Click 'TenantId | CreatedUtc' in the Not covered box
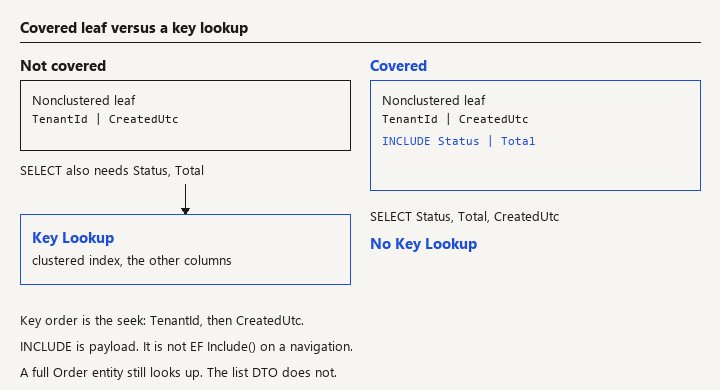The height and width of the screenshot is (390, 720). click(x=105, y=119)
